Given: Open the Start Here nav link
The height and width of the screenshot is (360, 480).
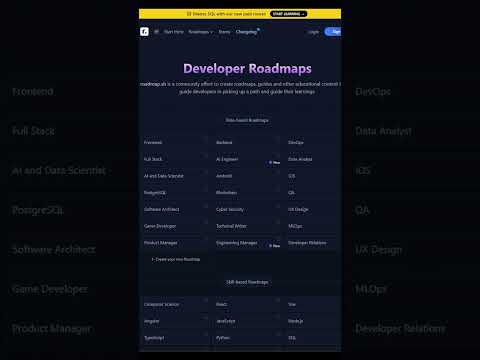Looking at the screenshot, I should click(174, 32).
